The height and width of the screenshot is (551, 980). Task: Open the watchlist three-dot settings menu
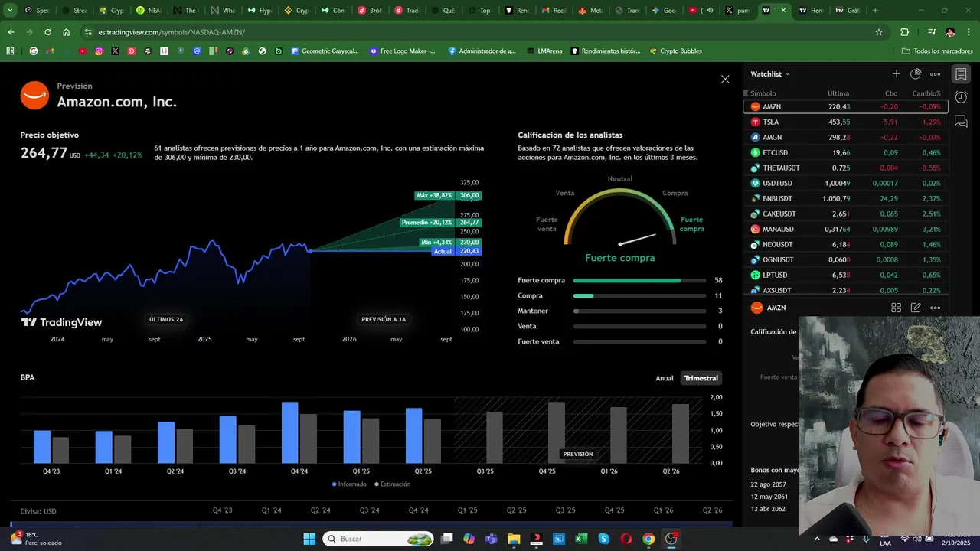pos(935,74)
